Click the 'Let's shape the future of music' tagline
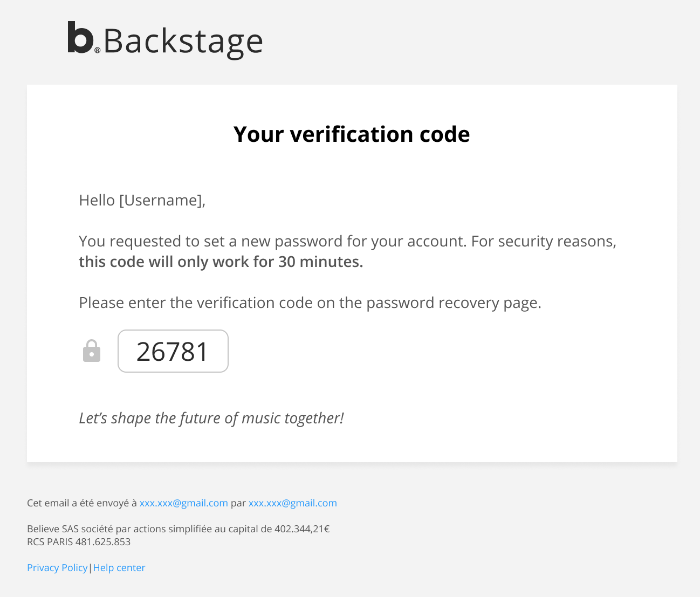Image resolution: width=700 pixels, height=597 pixels. click(x=211, y=418)
